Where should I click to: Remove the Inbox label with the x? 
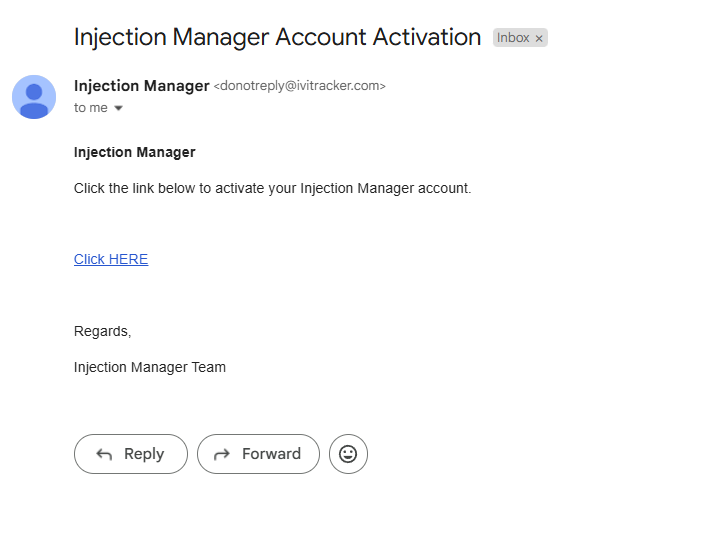pyautogui.click(x=539, y=38)
